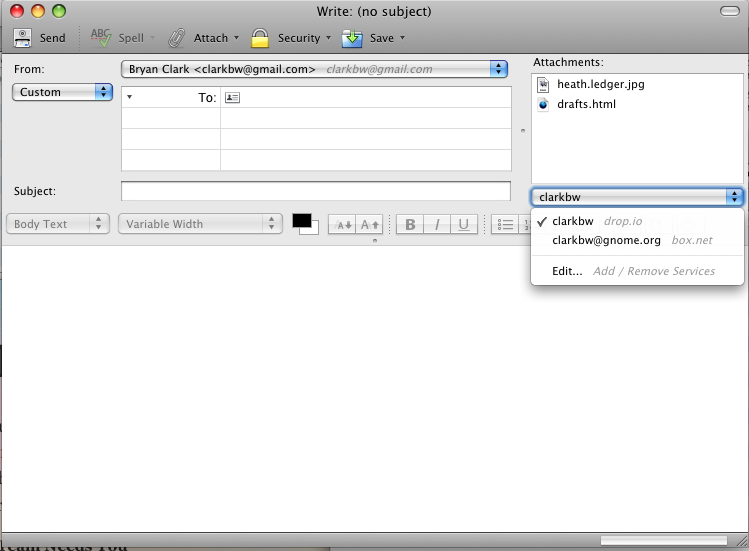Select clarkbw drop.io menu item
This screenshot has height=551, width=749.
coord(637,221)
